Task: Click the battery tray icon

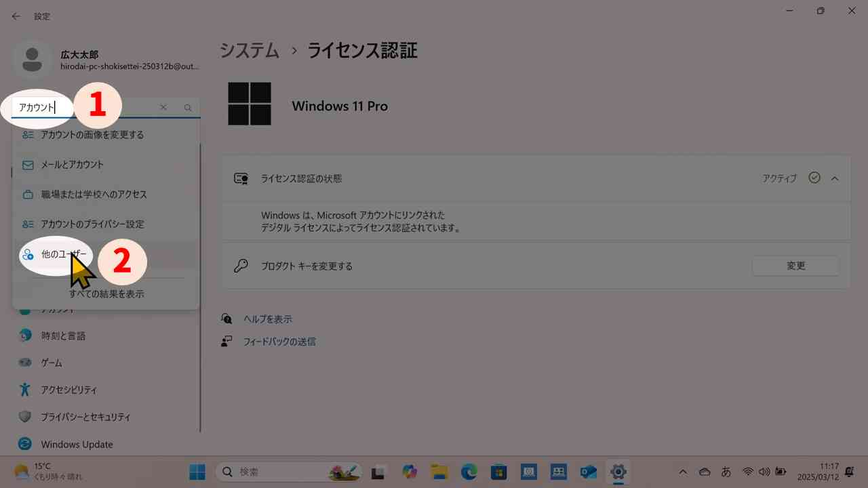Action: click(781, 472)
